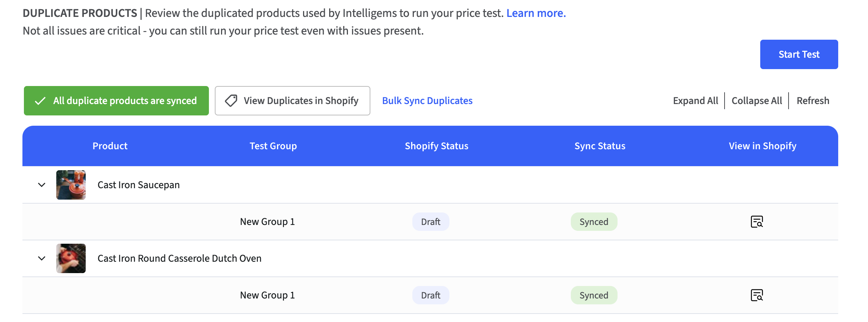The image size is (868, 322).
Task: Expand All product rows
Action: coord(695,101)
